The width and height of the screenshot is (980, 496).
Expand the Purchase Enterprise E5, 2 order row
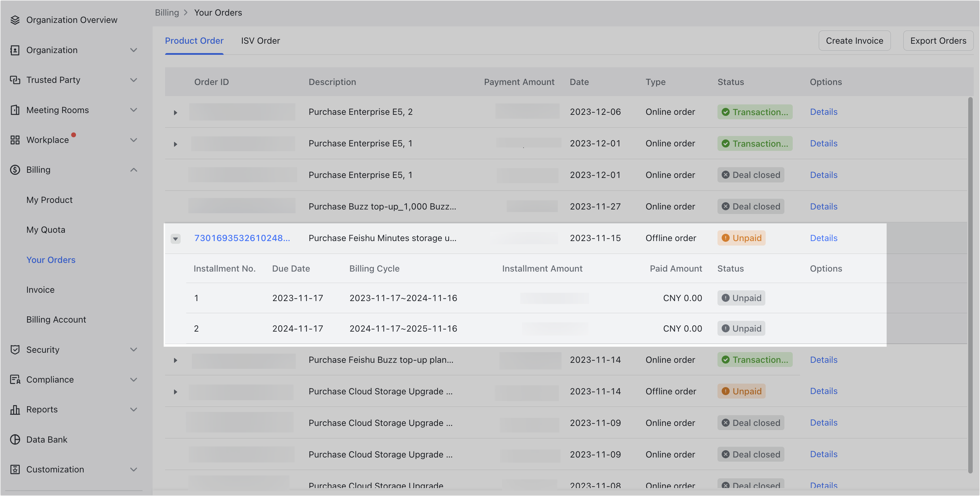click(x=175, y=112)
